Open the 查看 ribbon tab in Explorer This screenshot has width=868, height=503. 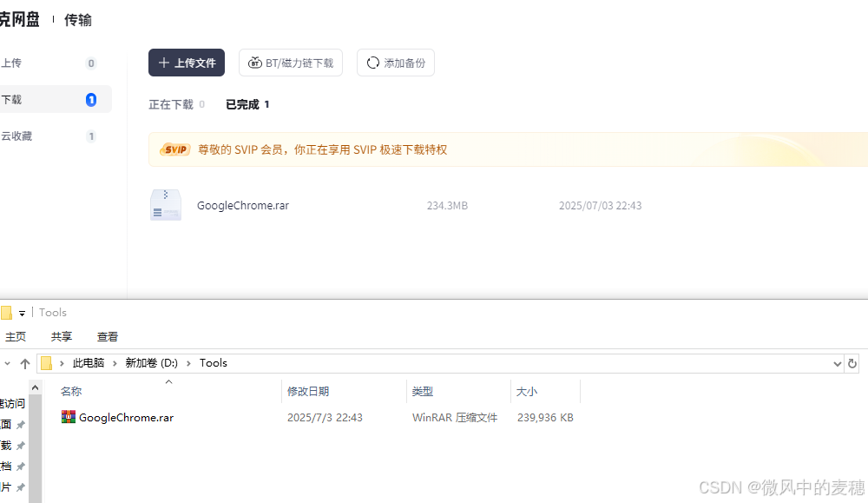(x=108, y=336)
